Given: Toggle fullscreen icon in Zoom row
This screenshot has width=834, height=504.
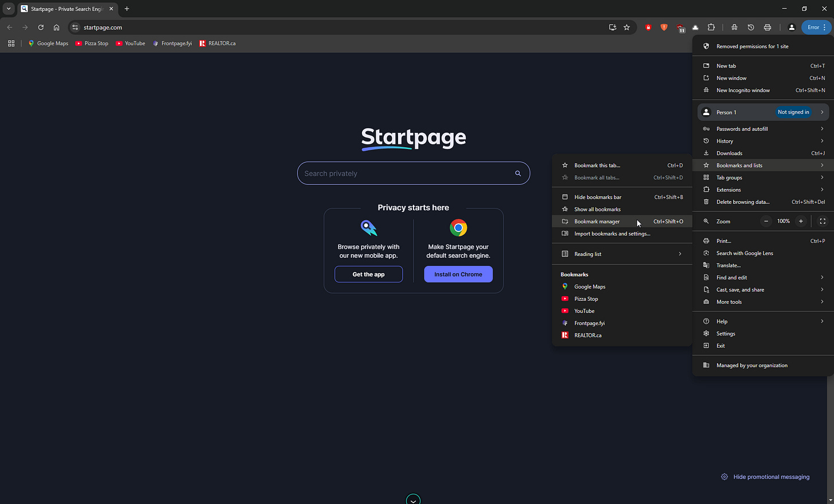Looking at the screenshot, I should (823, 221).
